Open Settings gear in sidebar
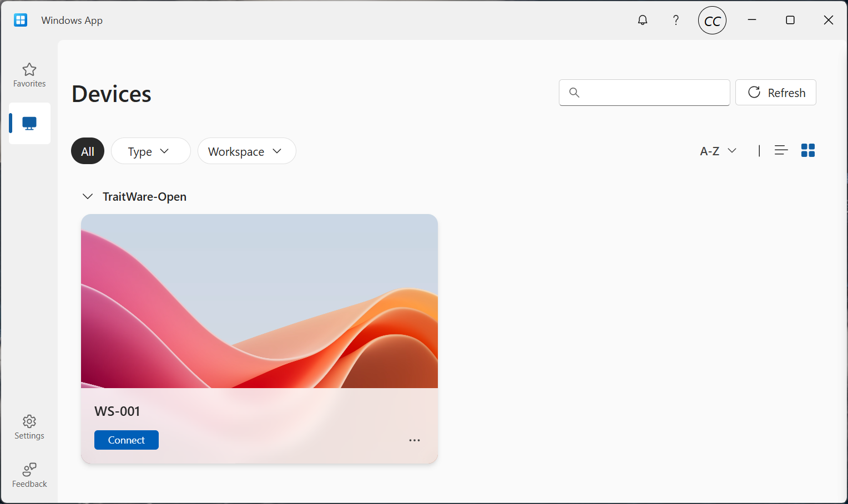The image size is (848, 504). (x=29, y=427)
